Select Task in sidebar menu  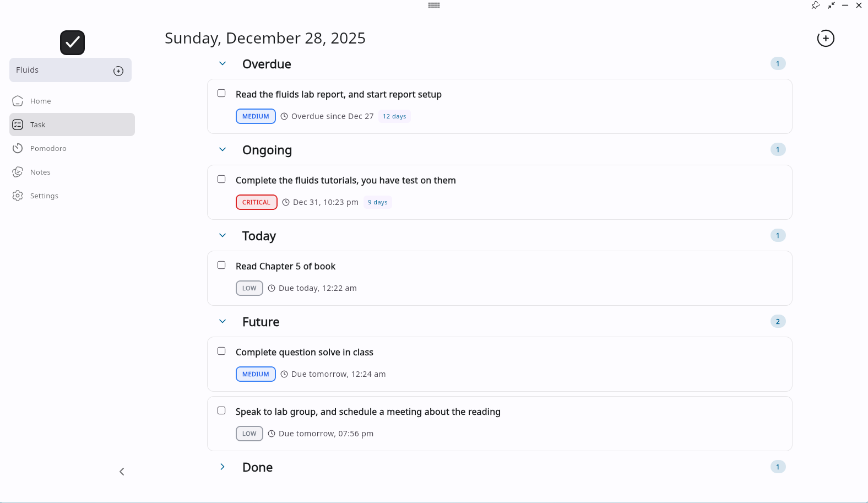click(72, 125)
